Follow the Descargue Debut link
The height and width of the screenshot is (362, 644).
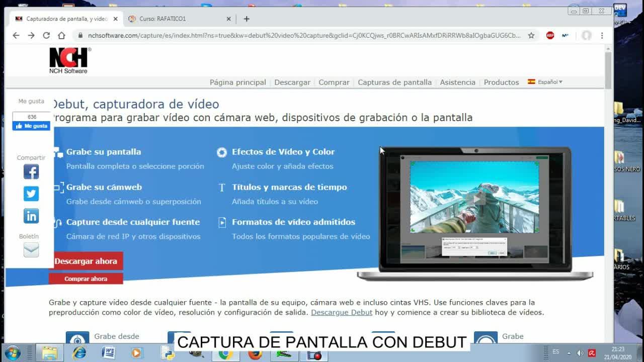[342, 312]
